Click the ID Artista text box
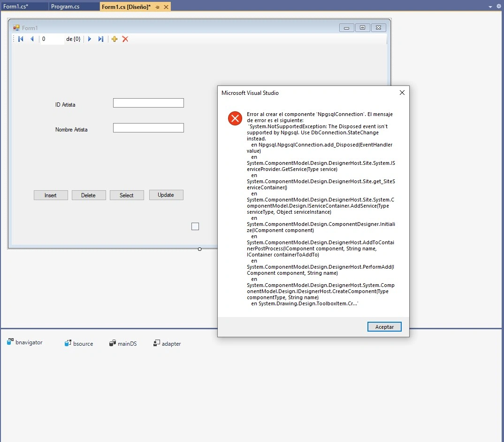The image size is (504, 442). [148, 103]
